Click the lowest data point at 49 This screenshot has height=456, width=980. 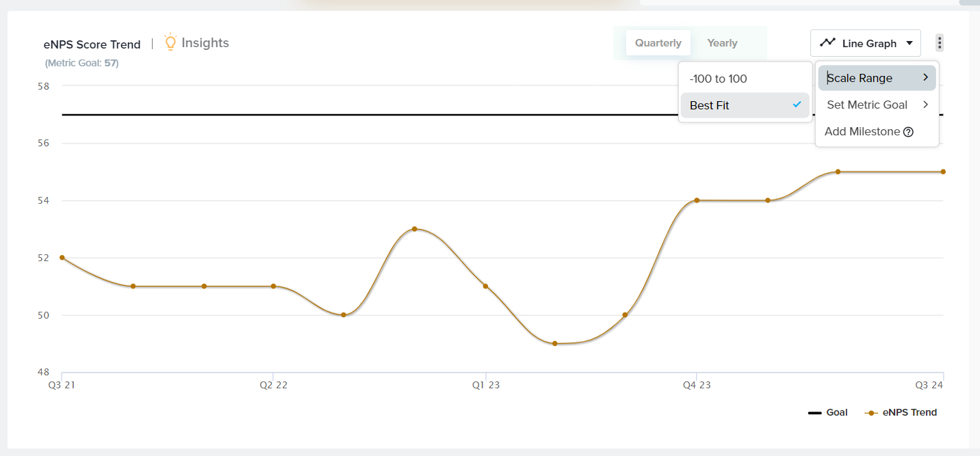pos(555,343)
